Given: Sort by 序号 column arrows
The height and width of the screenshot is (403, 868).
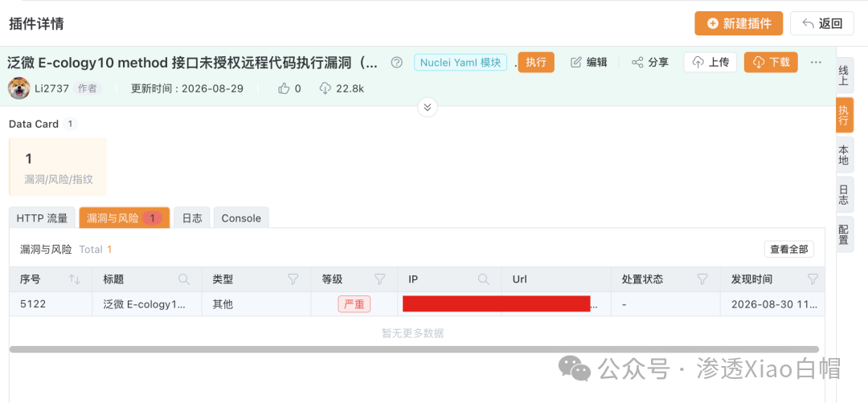Looking at the screenshot, I should coord(74,279).
